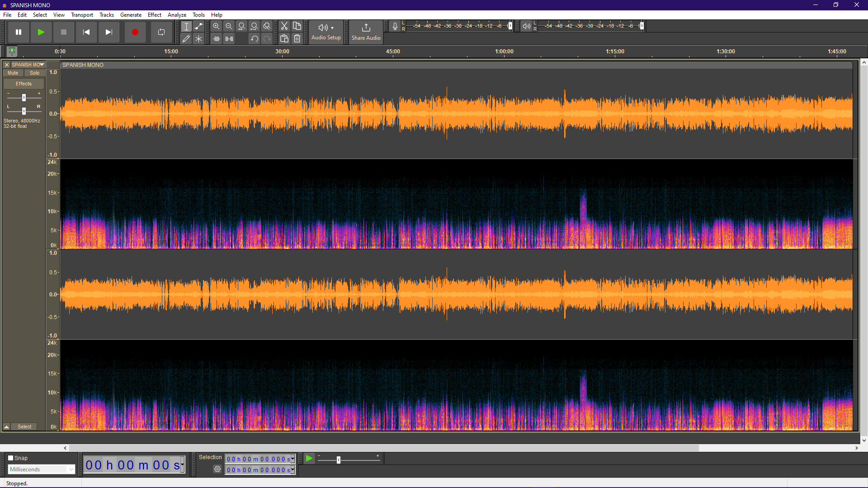868x488 pixels.
Task: Open the audio position time format dropdown
Action: [x=182, y=465]
